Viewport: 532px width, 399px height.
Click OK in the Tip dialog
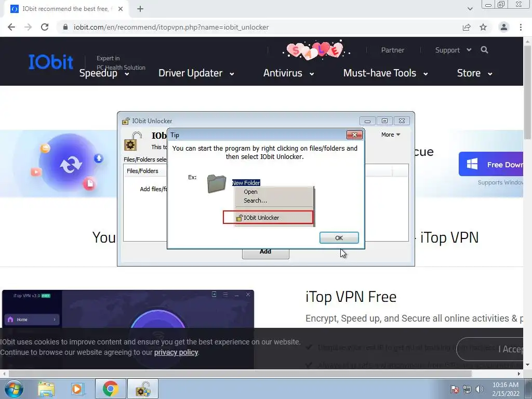339,238
